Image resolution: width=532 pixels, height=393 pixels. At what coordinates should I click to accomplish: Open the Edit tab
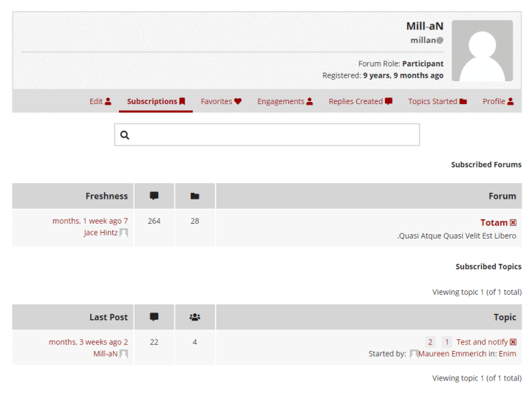click(x=100, y=101)
